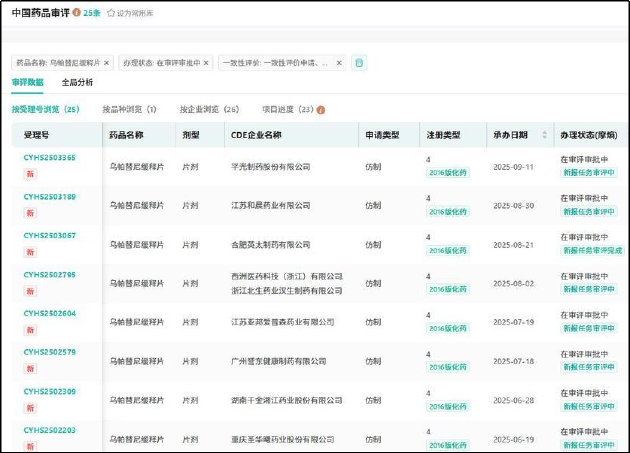Open record CYHS2502203
The width and height of the screenshot is (630, 453).
click(49, 430)
